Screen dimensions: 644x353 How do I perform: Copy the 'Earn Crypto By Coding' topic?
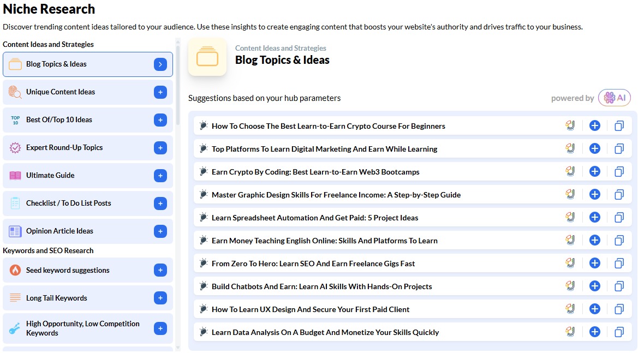coord(619,172)
